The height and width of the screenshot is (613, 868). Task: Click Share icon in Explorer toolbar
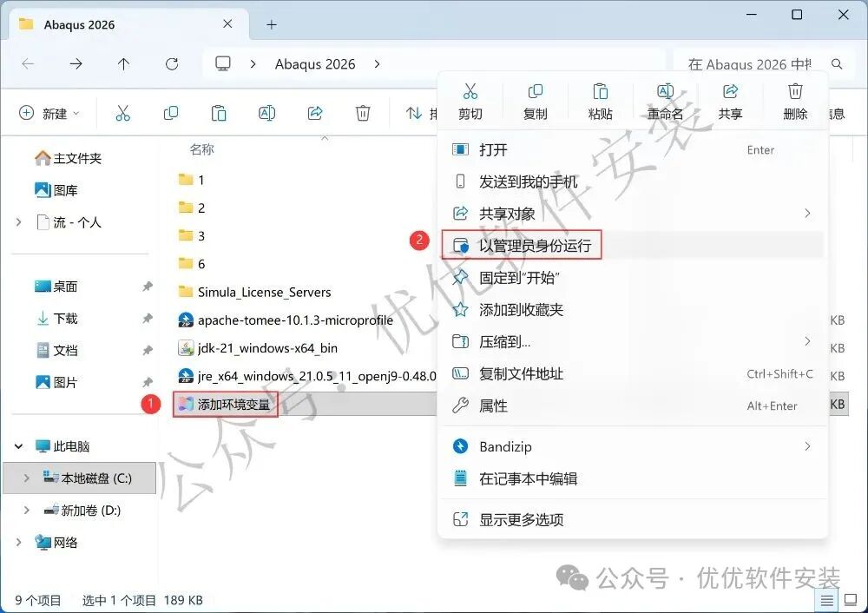315,114
